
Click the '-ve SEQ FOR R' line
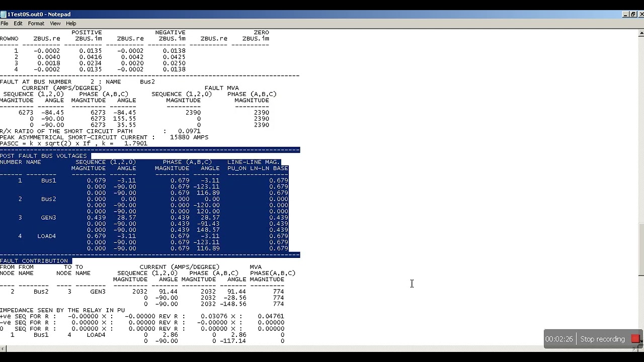[142, 323]
